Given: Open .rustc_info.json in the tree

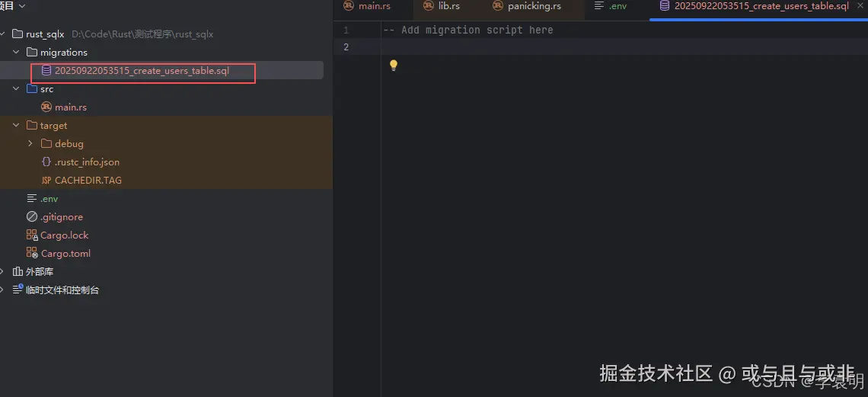Looking at the screenshot, I should pyautogui.click(x=87, y=162).
